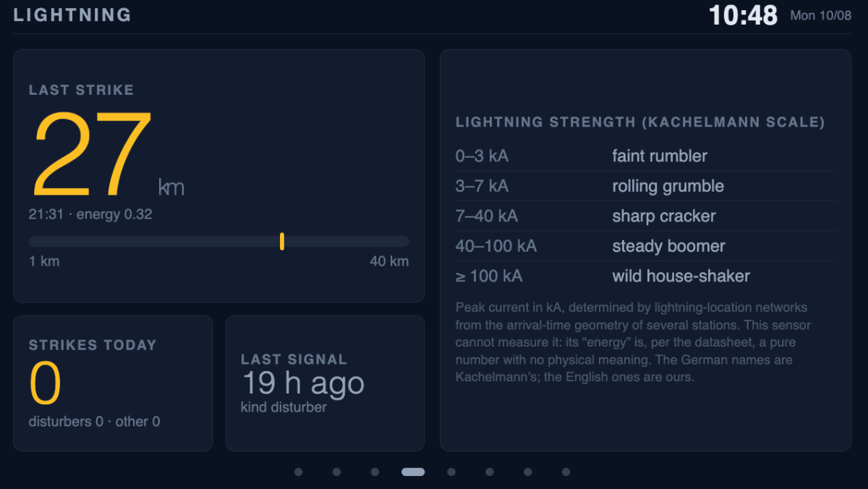Click the yellow distance marker on bar

282,242
